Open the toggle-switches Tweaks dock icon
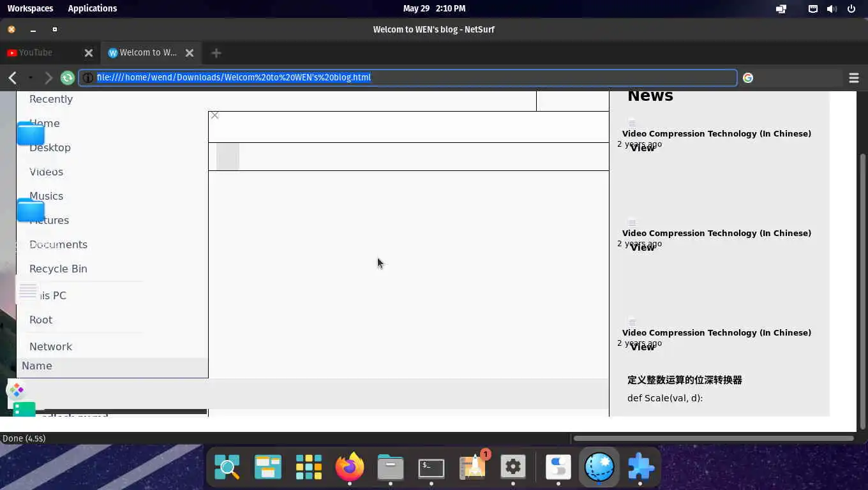This screenshot has height=490, width=868. tap(558, 467)
